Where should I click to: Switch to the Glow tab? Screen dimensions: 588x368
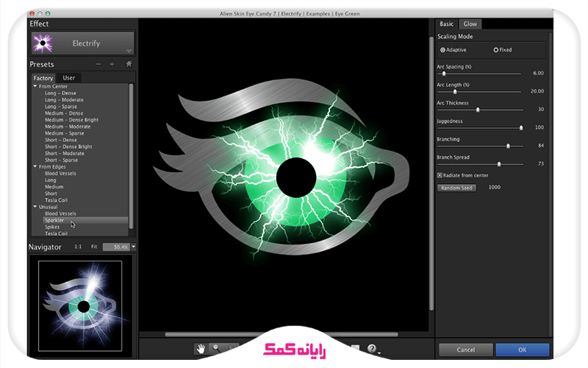[x=470, y=24]
